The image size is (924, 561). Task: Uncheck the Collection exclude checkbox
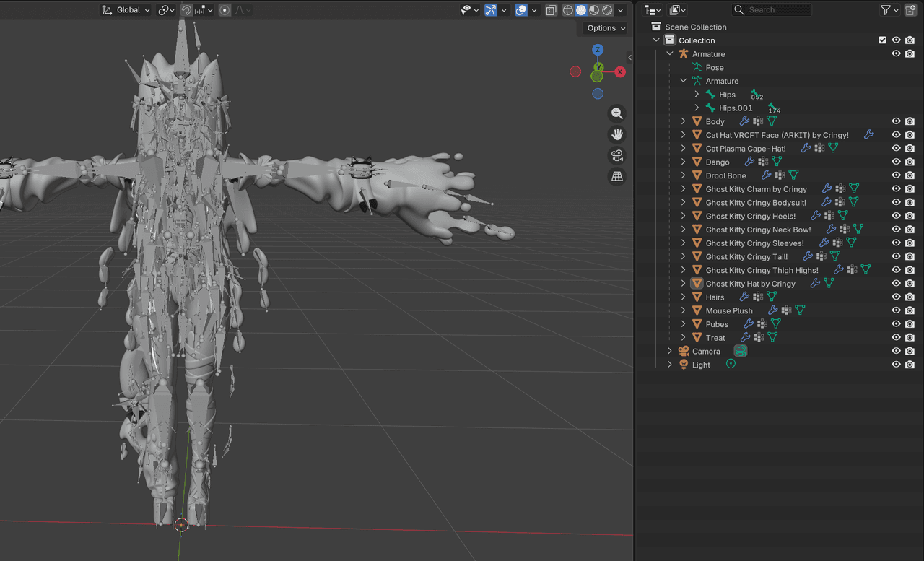882,40
